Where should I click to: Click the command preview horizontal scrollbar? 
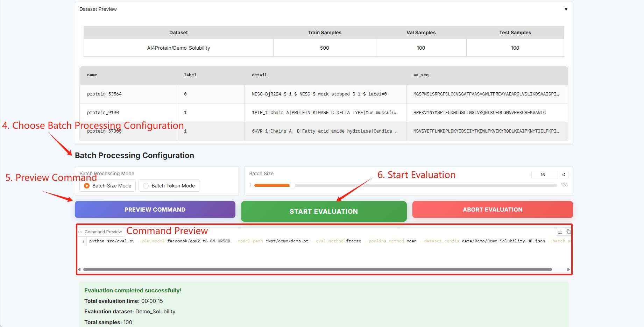317,269
